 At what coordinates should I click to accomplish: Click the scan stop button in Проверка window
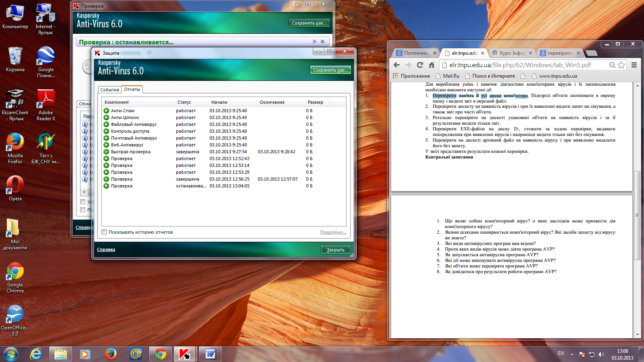pos(322,41)
